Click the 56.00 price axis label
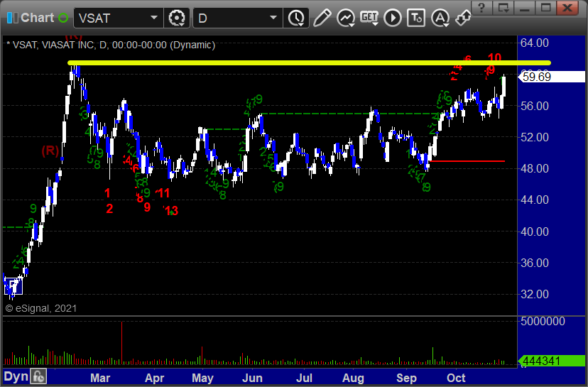Viewport: 588px width, 387px height. click(534, 106)
